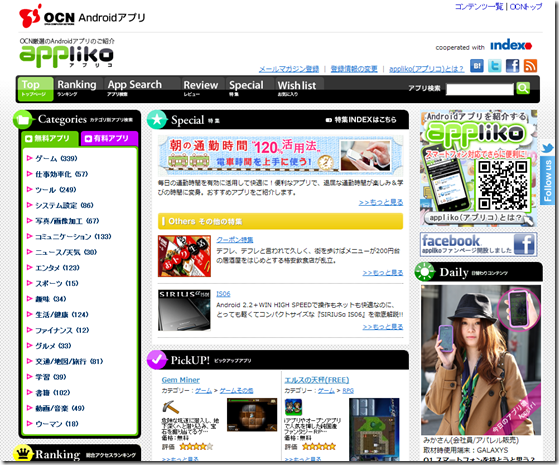
Task: Open the 動画/音楽 (49) category
Action: click(x=60, y=408)
